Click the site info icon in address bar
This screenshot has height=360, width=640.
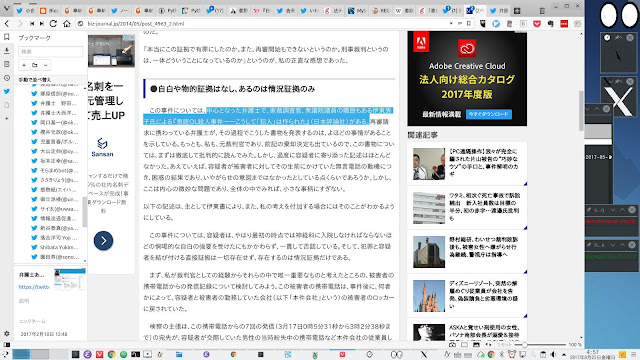pyautogui.click(x=80, y=24)
